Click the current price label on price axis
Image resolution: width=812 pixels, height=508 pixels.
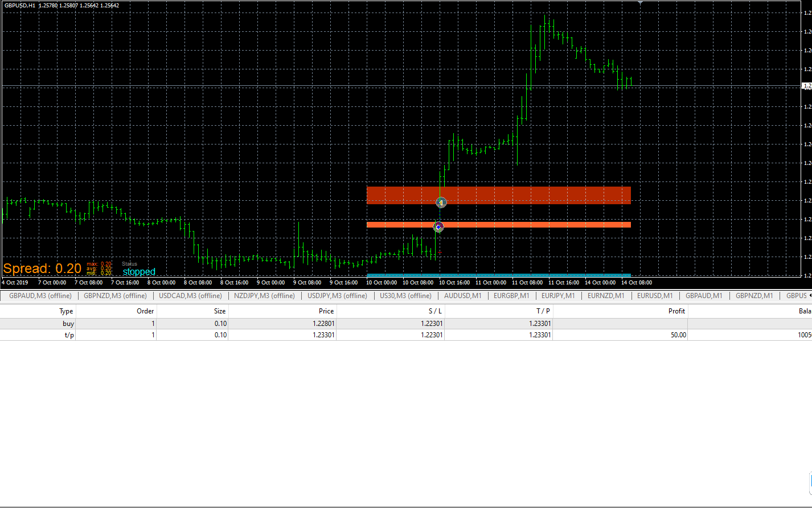tap(806, 86)
